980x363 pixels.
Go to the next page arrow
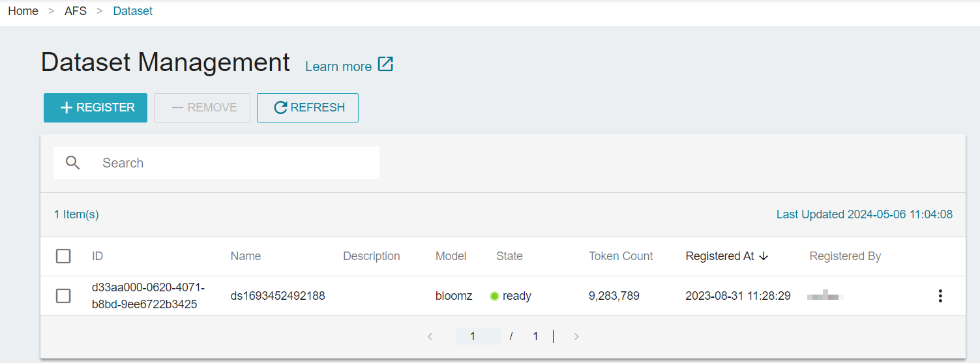[x=576, y=337]
